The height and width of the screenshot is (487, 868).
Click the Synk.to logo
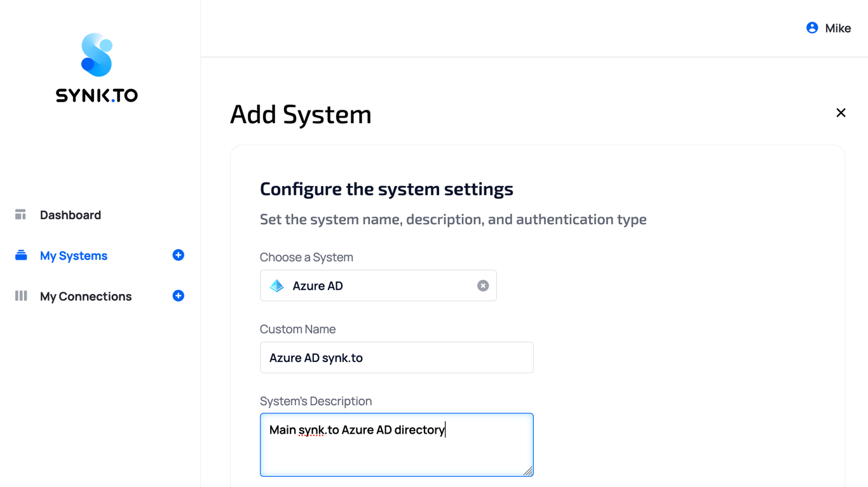point(97,55)
